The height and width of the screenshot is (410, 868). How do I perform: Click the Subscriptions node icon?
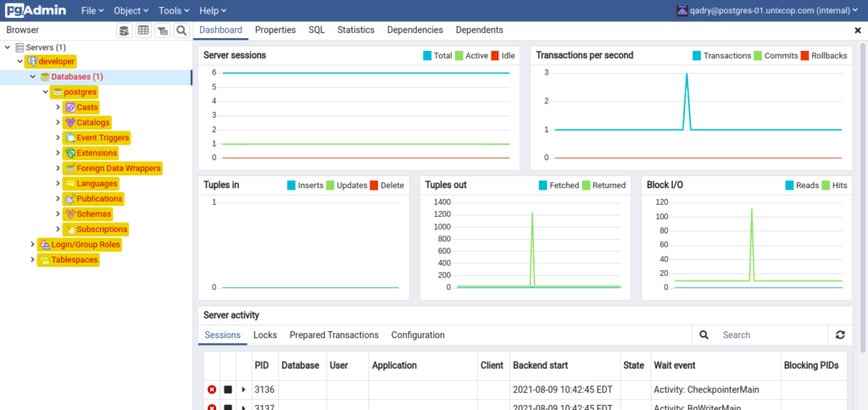point(70,229)
